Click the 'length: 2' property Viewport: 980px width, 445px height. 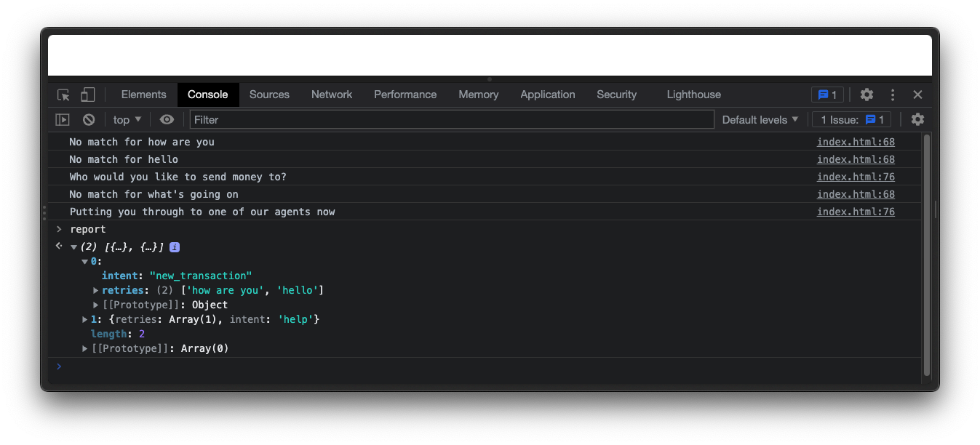click(x=118, y=334)
